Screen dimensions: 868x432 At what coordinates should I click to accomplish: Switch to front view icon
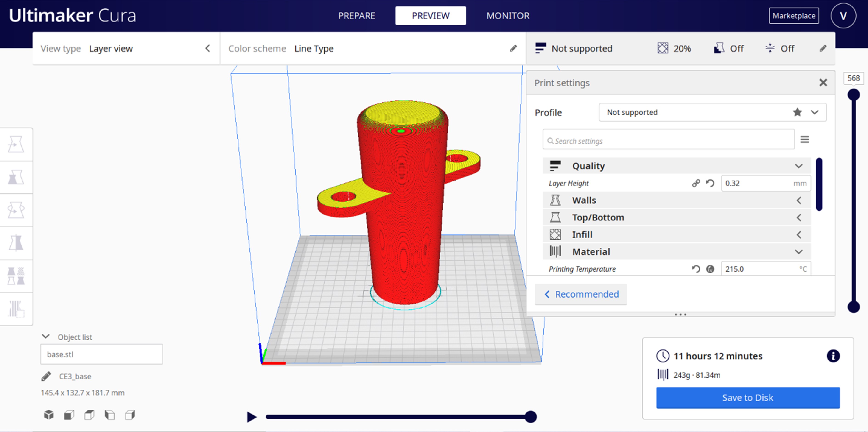[x=69, y=415]
